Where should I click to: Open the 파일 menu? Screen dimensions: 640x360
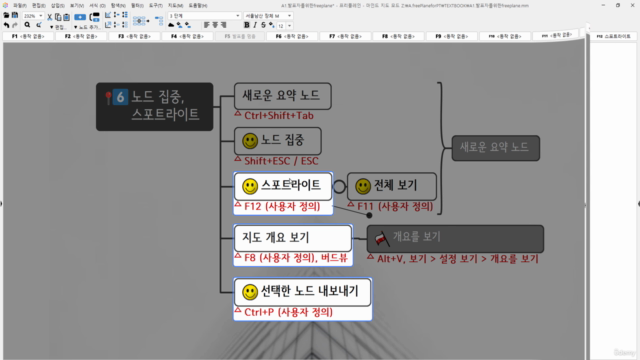[19, 6]
